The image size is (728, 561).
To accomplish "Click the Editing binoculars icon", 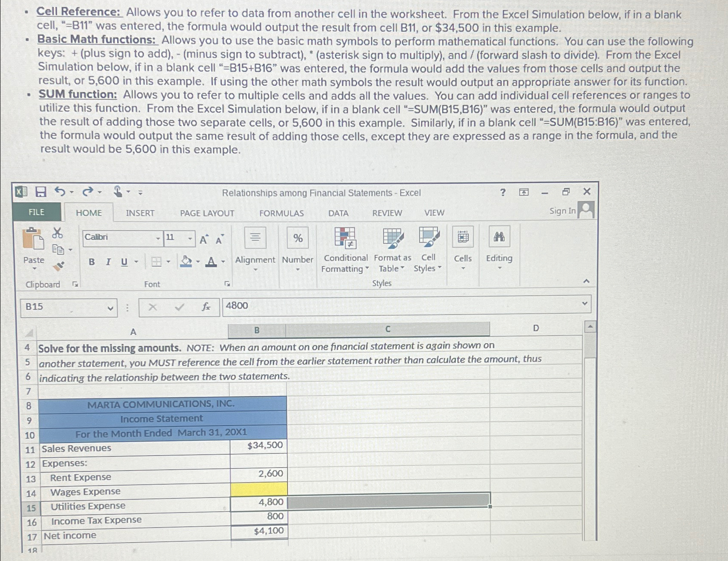I will [x=499, y=236].
